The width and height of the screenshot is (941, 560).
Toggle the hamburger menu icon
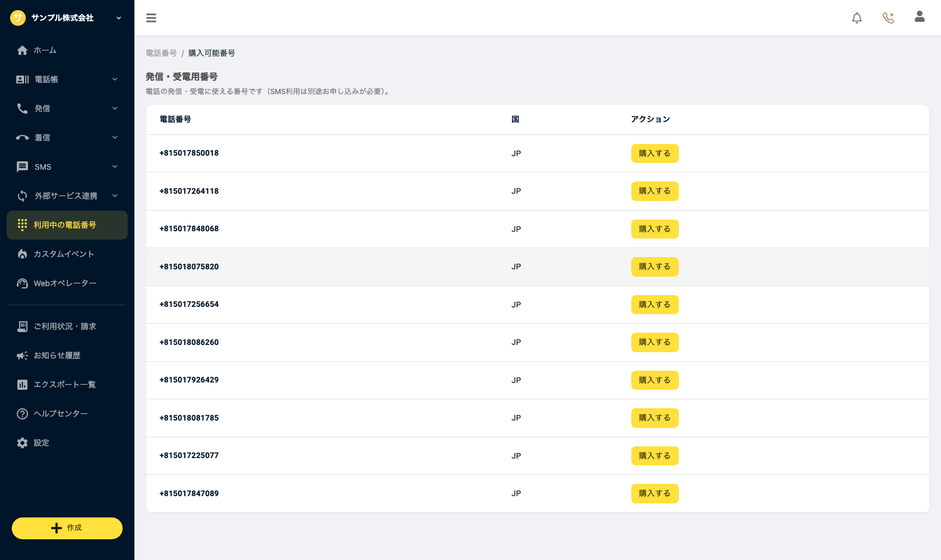click(151, 18)
